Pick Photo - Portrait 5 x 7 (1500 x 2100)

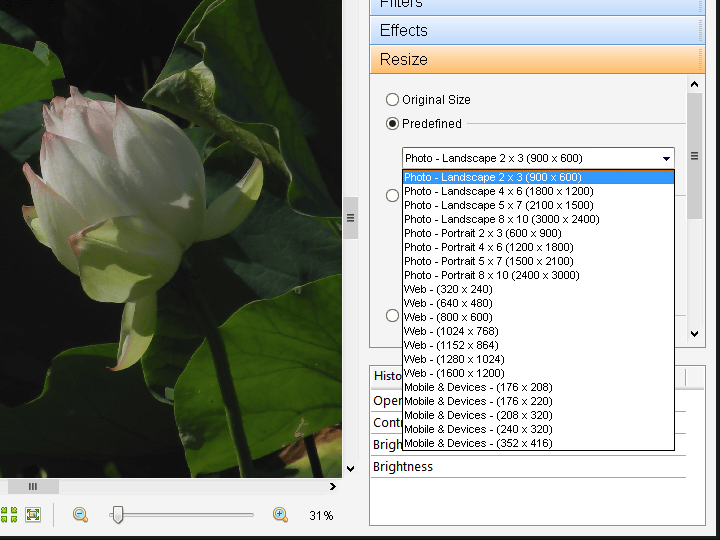(x=488, y=261)
